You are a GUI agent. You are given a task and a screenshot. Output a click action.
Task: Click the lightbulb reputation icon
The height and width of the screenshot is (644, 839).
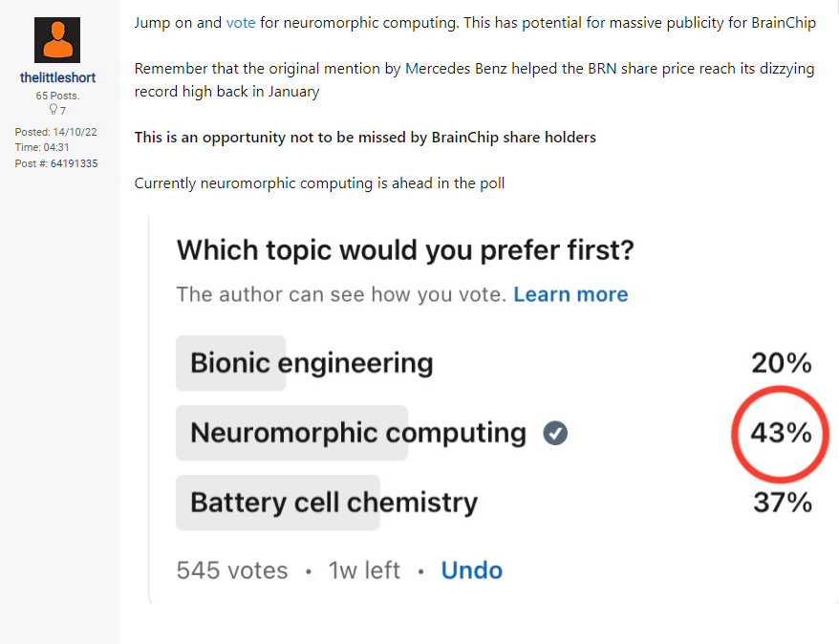point(54,110)
